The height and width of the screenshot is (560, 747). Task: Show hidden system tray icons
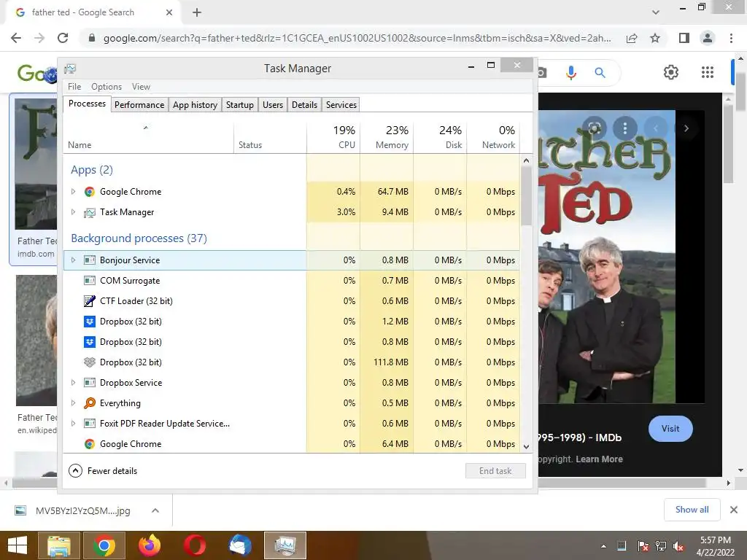click(603, 546)
